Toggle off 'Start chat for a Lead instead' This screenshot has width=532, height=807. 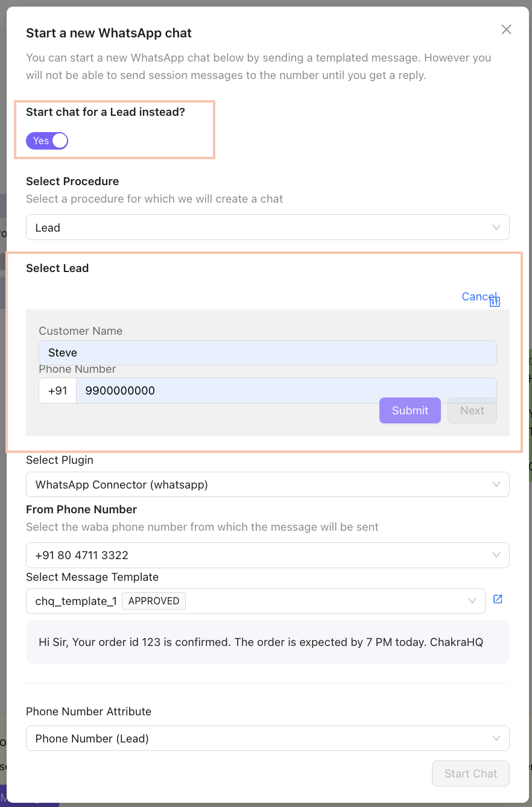46,141
